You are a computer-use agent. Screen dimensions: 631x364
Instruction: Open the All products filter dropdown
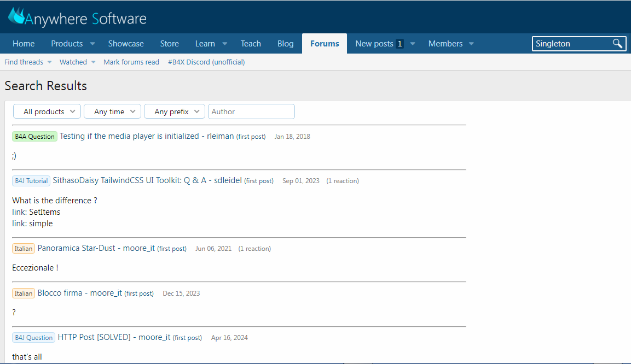pyautogui.click(x=47, y=111)
